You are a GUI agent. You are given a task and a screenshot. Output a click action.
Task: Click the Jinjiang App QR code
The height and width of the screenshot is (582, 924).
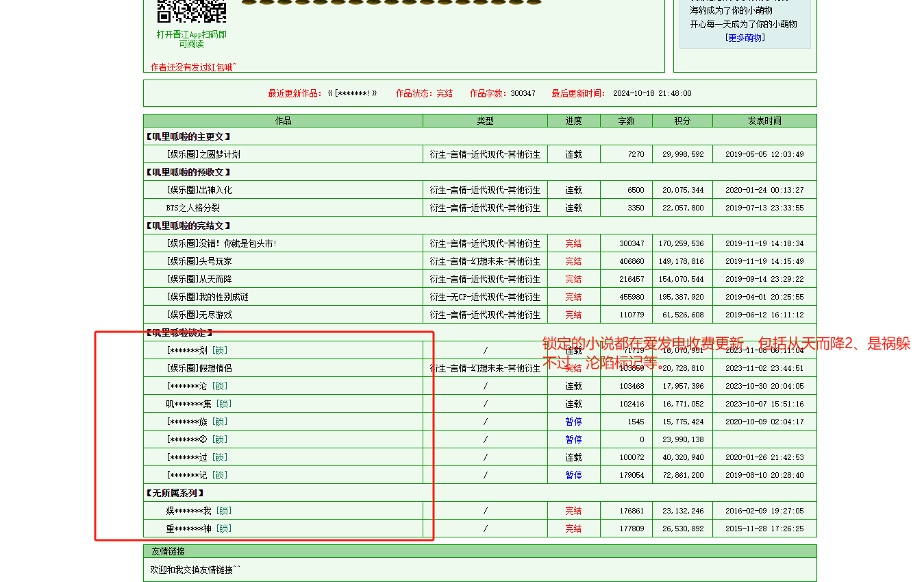point(192,11)
